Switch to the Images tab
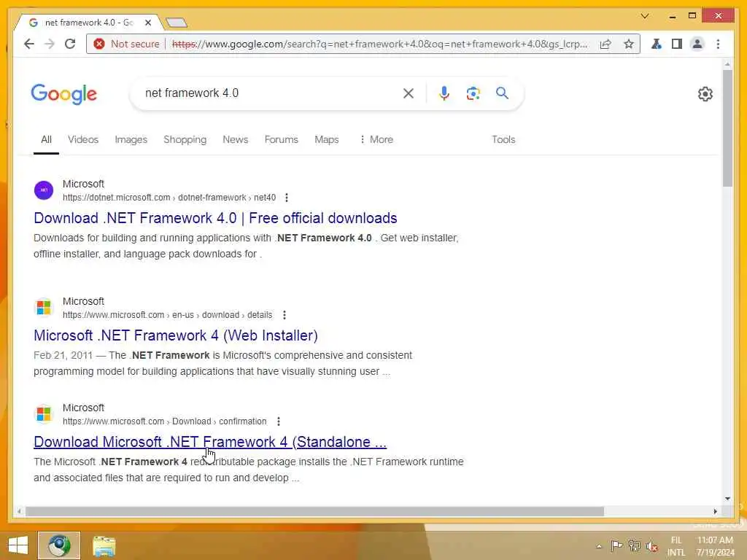The width and height of the screenshot is (747, 560). 131,139
